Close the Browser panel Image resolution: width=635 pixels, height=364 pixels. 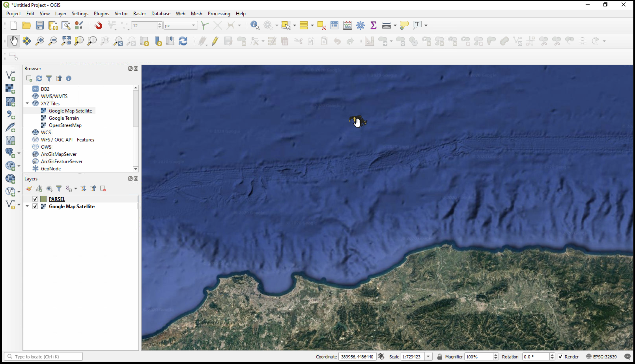click(136, 68)
